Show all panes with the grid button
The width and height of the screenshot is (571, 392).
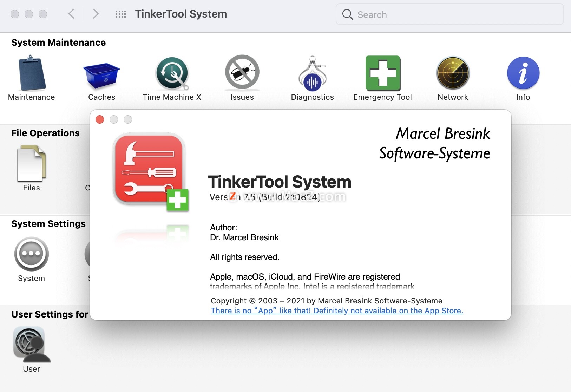point(121,14)
